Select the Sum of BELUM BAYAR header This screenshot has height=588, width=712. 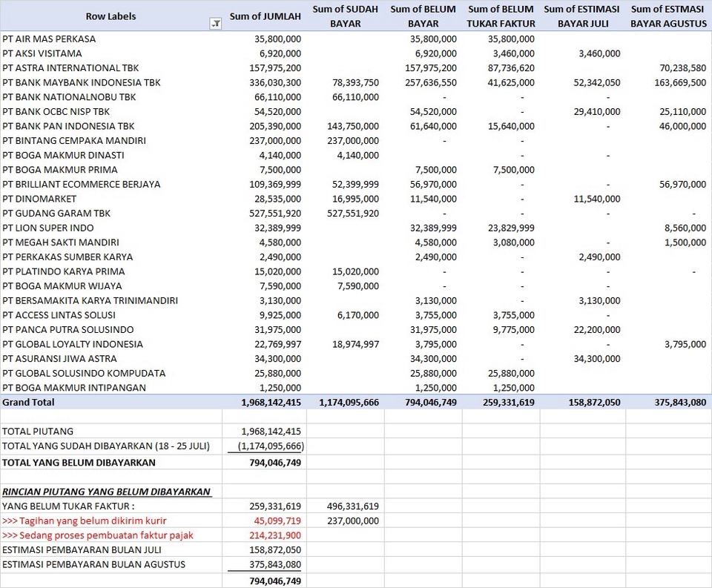tap(423, 16)
